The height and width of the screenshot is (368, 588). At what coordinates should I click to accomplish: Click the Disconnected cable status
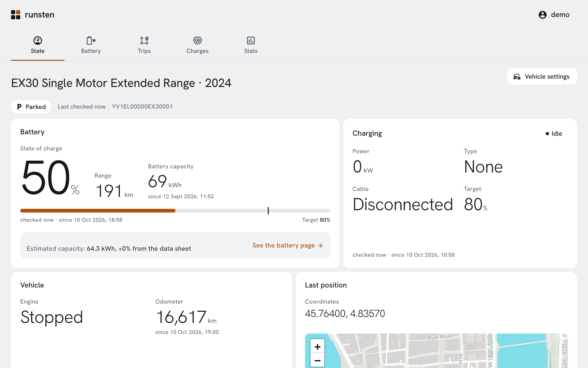pos(403,204)
